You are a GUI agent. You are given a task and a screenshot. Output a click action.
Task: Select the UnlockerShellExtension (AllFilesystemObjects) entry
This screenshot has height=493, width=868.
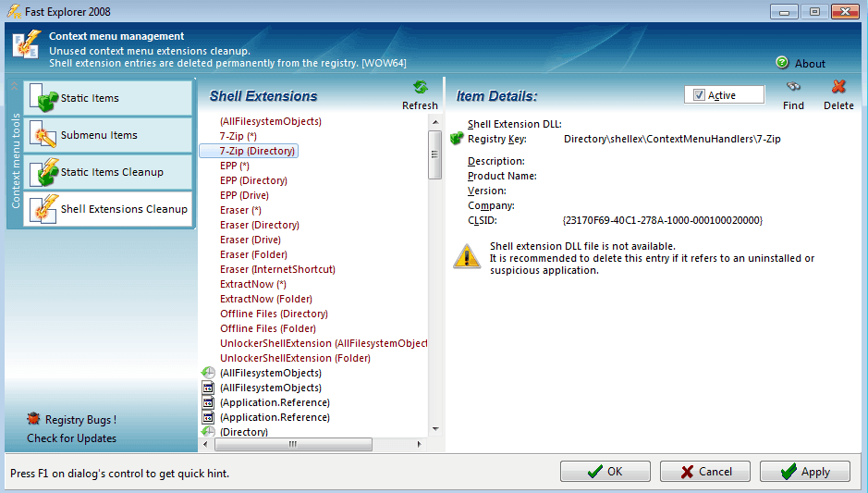click(x=324, y=343)
